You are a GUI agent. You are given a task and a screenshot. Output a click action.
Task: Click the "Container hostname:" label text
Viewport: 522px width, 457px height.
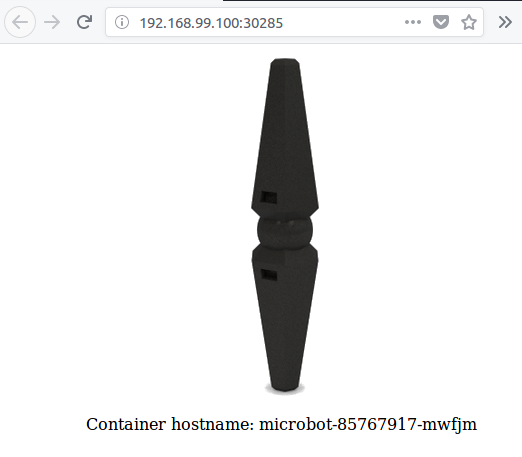(170, 424)
